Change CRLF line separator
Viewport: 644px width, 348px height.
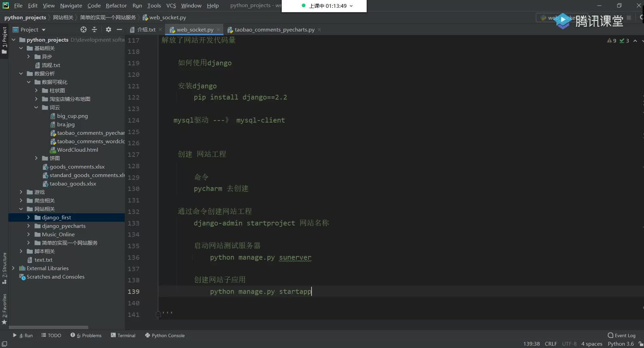(551, 344)
